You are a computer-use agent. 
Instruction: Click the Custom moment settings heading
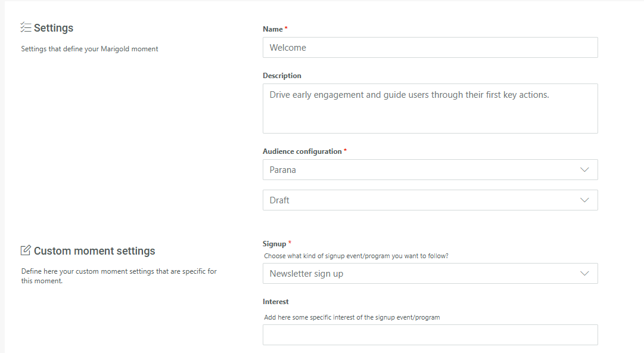(94, 251)
